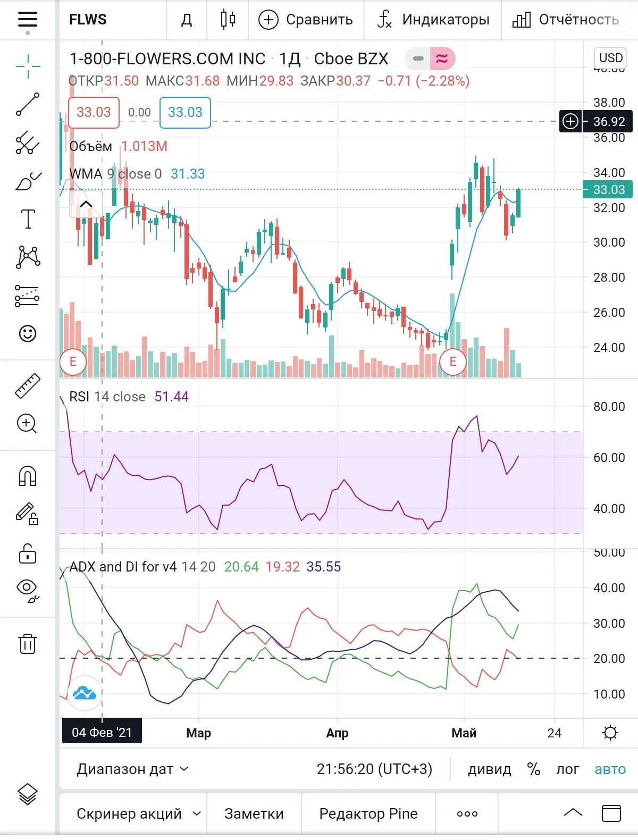
Task: Click the blue 33.03 buy price button
Action: pos(185,112)
